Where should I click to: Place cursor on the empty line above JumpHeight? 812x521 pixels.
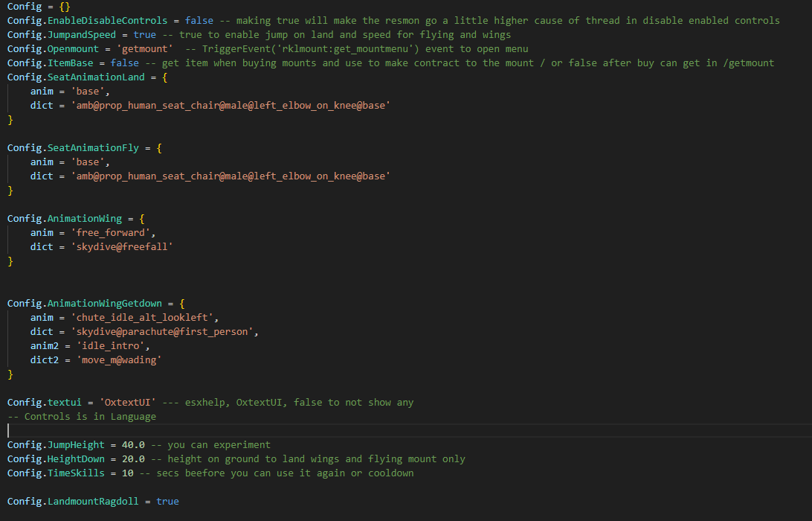click(406, 430)
